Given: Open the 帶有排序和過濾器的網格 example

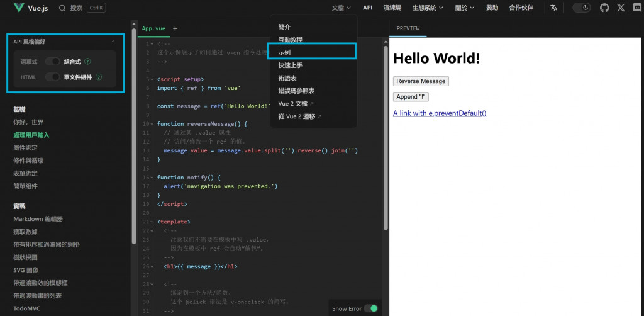Looking at the screenshot, I should click(x=47, y=244).
